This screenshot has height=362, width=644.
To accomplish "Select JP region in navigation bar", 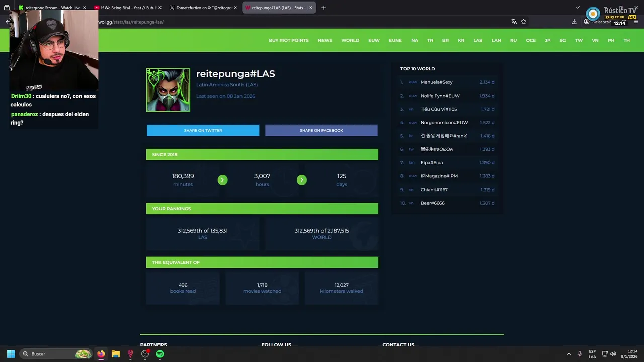I will [x=547, y=40].
